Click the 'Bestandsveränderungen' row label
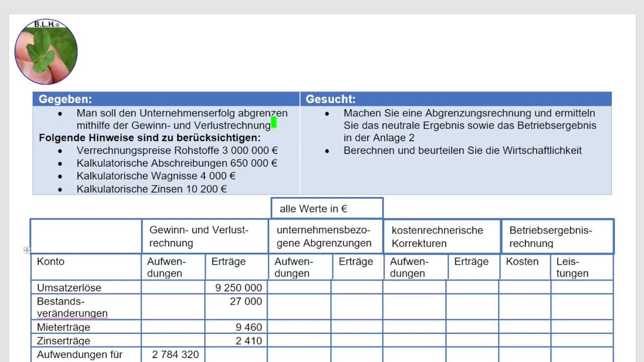Screen dimensions: 644x362 72,307
